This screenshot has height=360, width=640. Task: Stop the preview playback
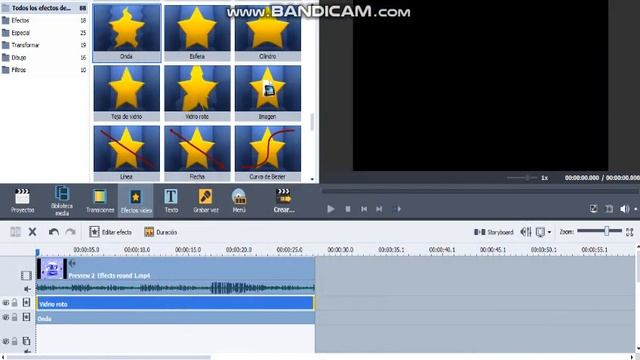(348, 209)
